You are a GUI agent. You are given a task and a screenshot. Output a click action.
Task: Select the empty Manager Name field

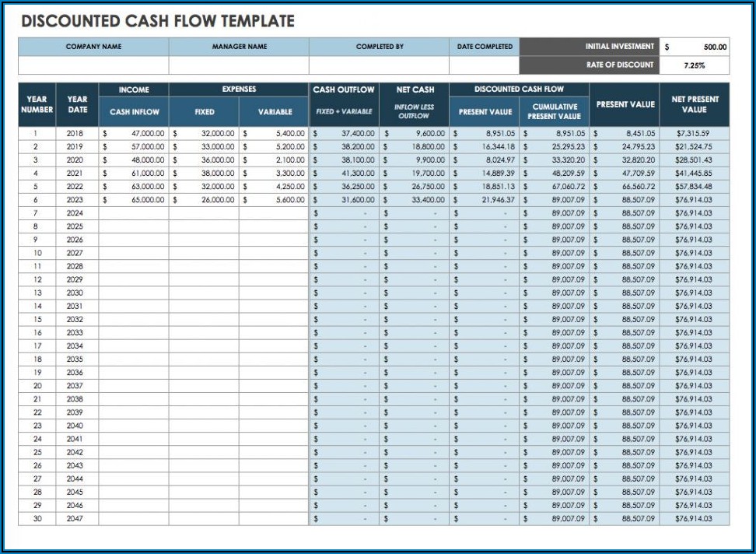point(239,65)
